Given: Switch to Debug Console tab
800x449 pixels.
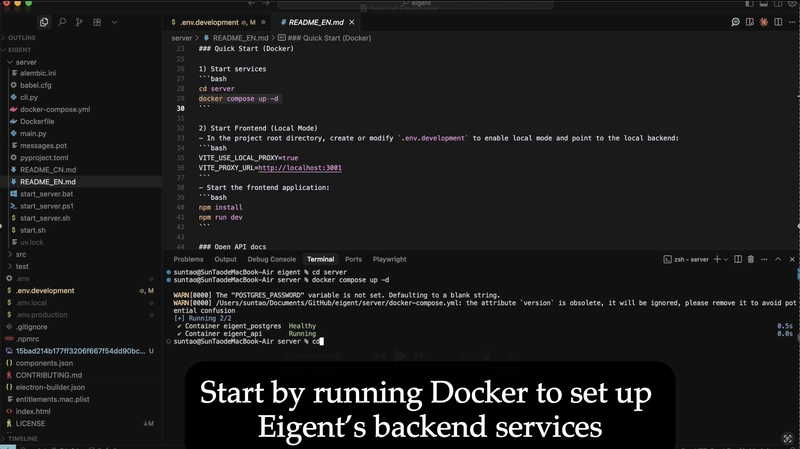Looking at the screenshot, I should tap(271, 259).
